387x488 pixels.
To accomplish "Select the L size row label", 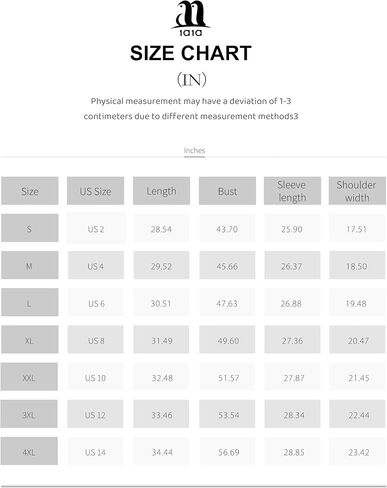I will 30,302.
